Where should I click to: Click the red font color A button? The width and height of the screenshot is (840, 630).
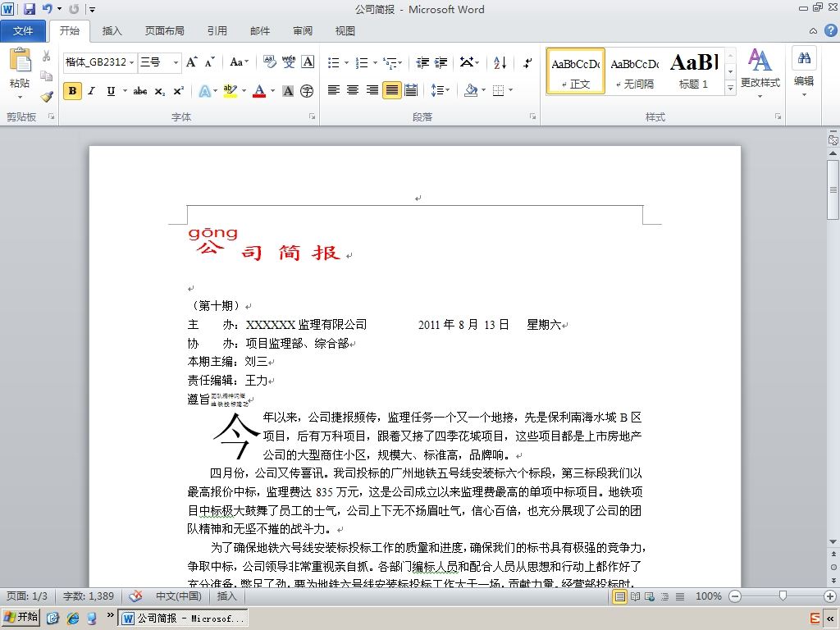pos(259,91)
